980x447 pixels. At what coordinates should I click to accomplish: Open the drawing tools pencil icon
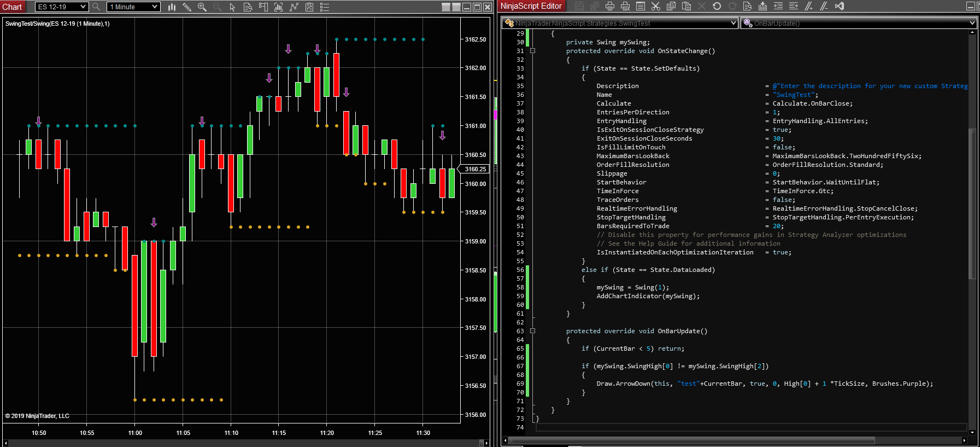click(x=186, y=7)
